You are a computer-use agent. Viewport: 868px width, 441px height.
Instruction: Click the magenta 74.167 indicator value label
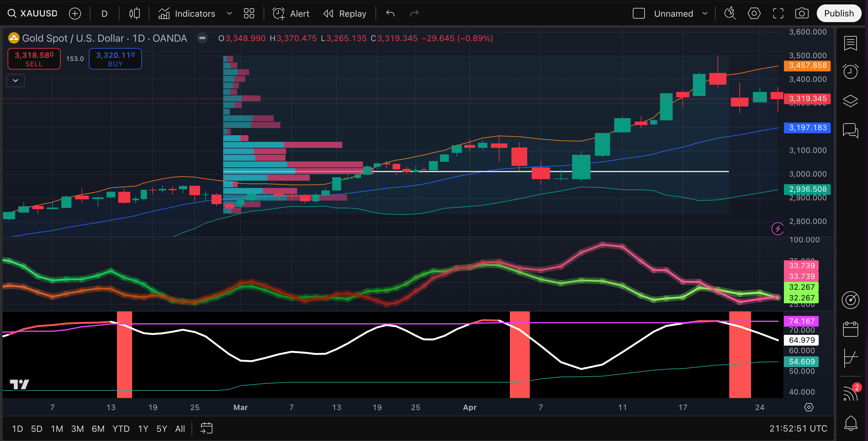click(802, 321)
